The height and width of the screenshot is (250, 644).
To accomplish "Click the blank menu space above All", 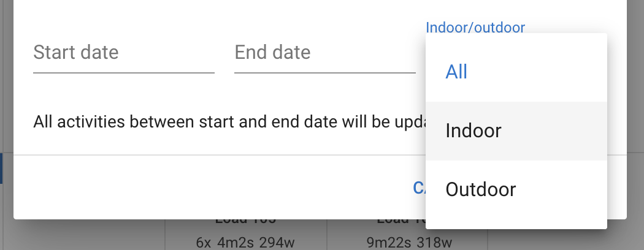I will click(x=516, y=38).
